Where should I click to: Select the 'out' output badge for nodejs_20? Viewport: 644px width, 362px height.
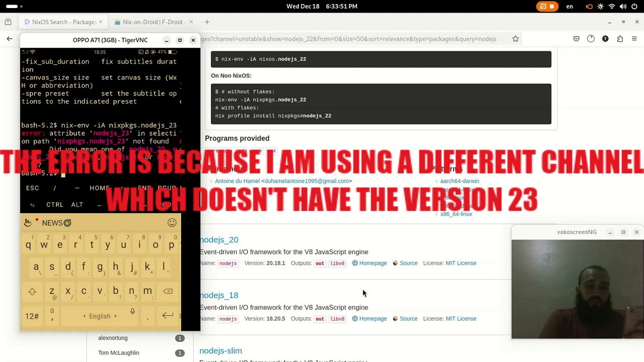(x=319, y=263)
